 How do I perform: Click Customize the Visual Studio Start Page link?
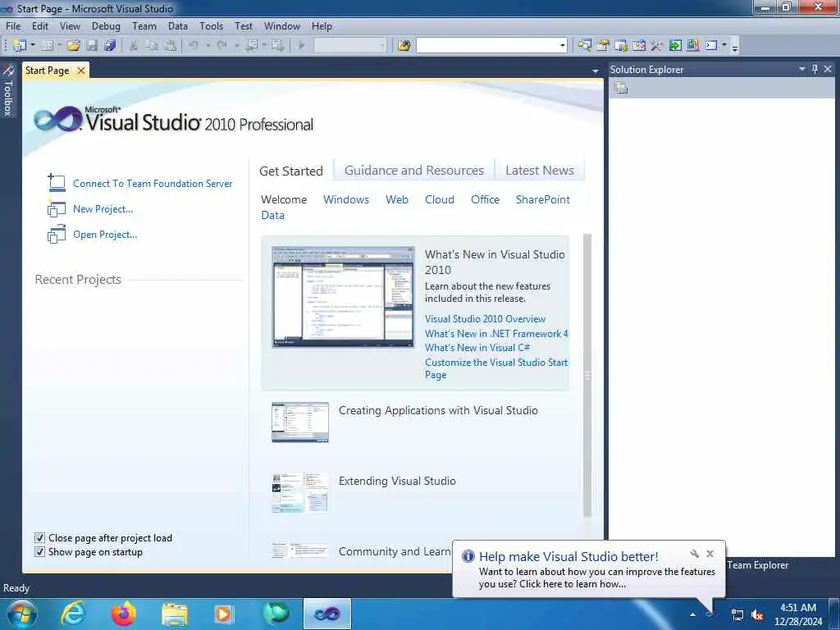(496, 368)
